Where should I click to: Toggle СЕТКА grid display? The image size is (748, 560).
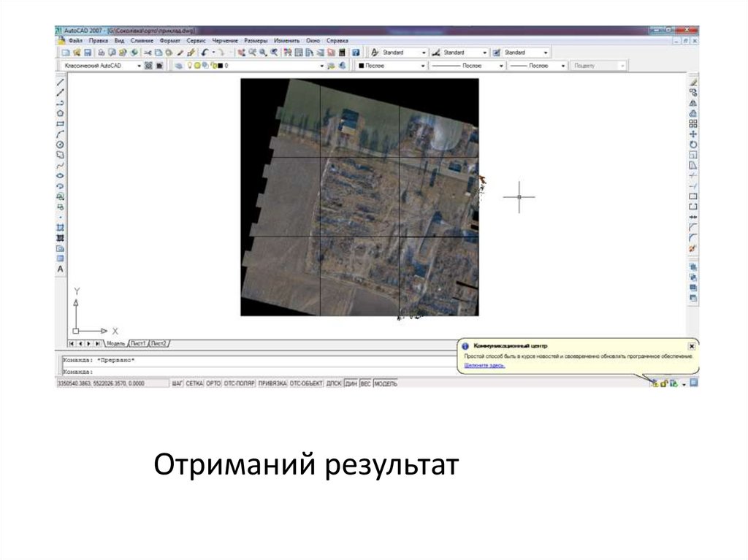tap(194, 383)
